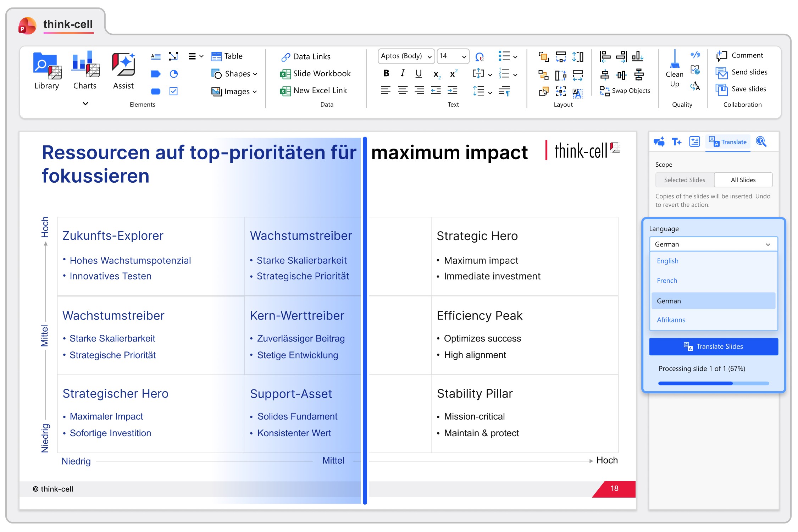Insert a pentagon arrow shape element
The width and height of the screenshot is (798, 532).
(x=155, y=74)
